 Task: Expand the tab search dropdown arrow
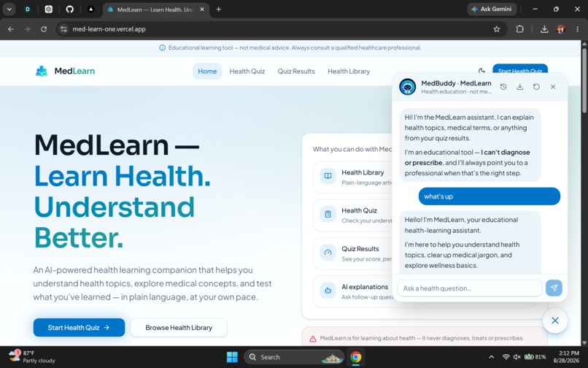pyautogui.click(x=9, y=9)
